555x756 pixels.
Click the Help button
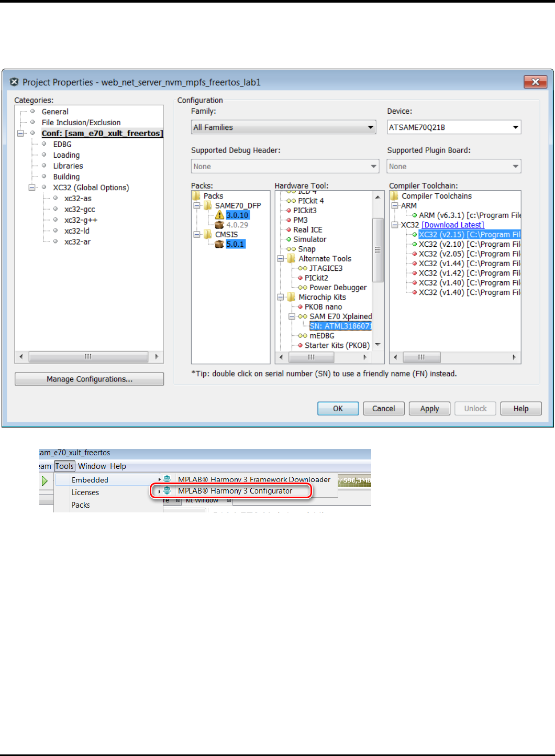pos(521,409)
